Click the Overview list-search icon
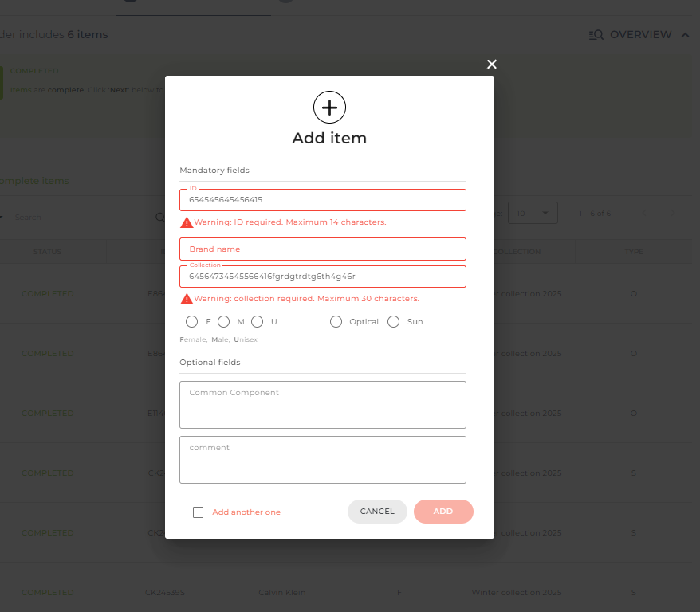 [x=596, y=35]
